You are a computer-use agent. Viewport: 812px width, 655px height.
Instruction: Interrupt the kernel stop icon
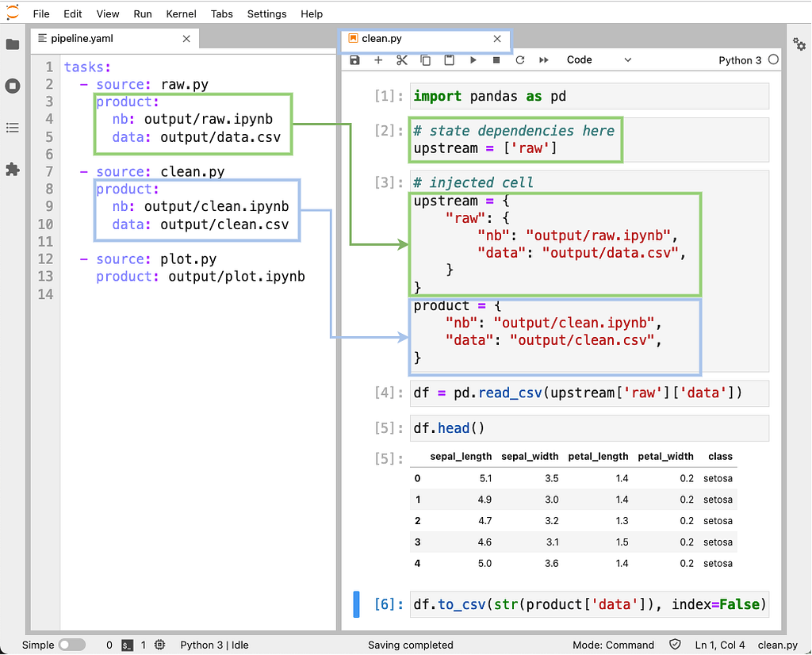496,60
